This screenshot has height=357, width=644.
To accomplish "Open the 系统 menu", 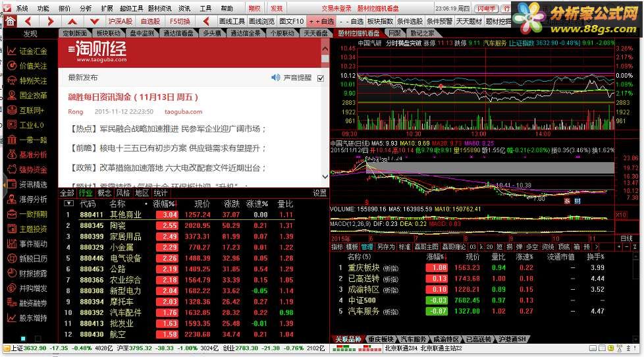I will 22,8.
